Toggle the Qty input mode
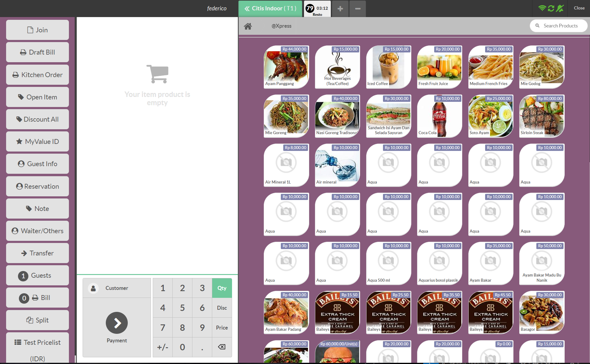The height and width of the screenshot is (364, 590). (221, 288)
